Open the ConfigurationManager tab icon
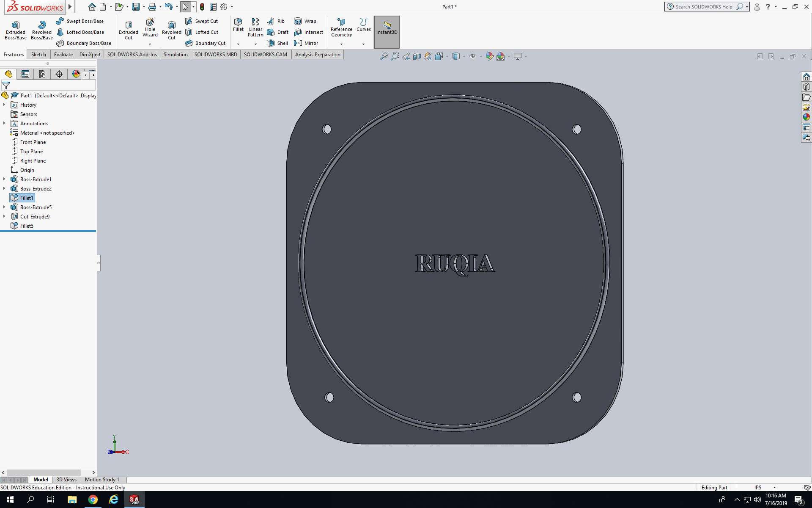 pyautogui.click(x=42, y=75)
